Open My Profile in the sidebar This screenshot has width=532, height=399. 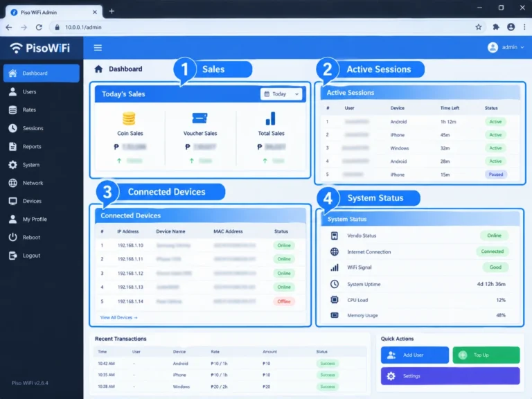pos(42,219)
